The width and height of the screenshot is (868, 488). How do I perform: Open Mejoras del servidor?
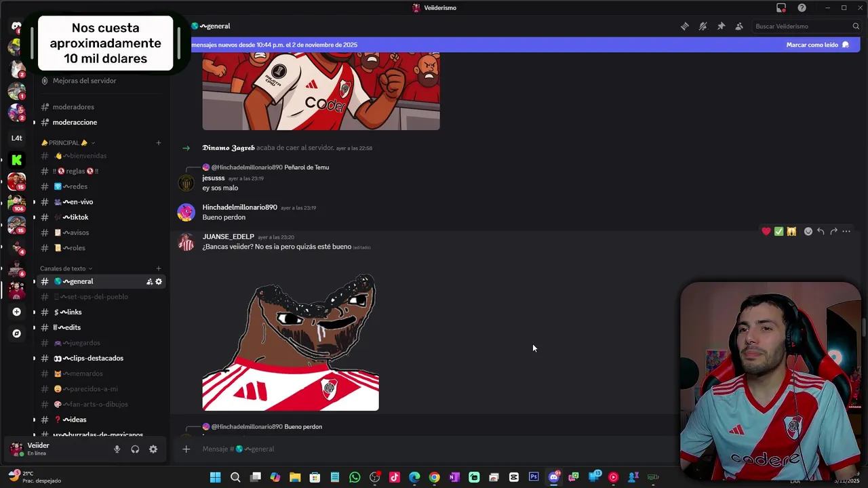click(84, 81)
